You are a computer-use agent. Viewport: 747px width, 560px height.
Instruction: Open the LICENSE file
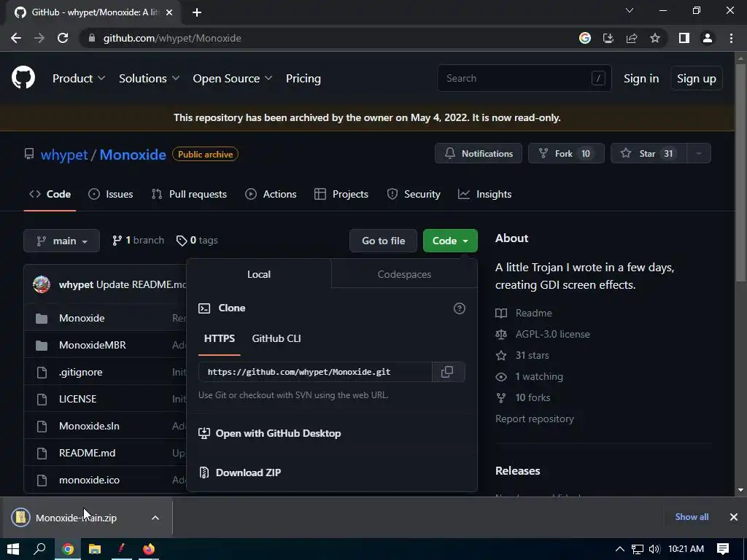[x=77, y=399]
